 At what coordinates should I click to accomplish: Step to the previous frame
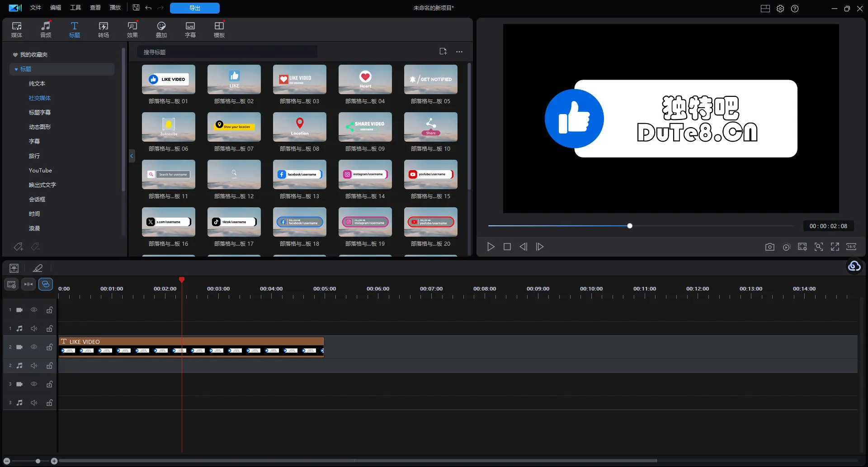click(524, 247)
